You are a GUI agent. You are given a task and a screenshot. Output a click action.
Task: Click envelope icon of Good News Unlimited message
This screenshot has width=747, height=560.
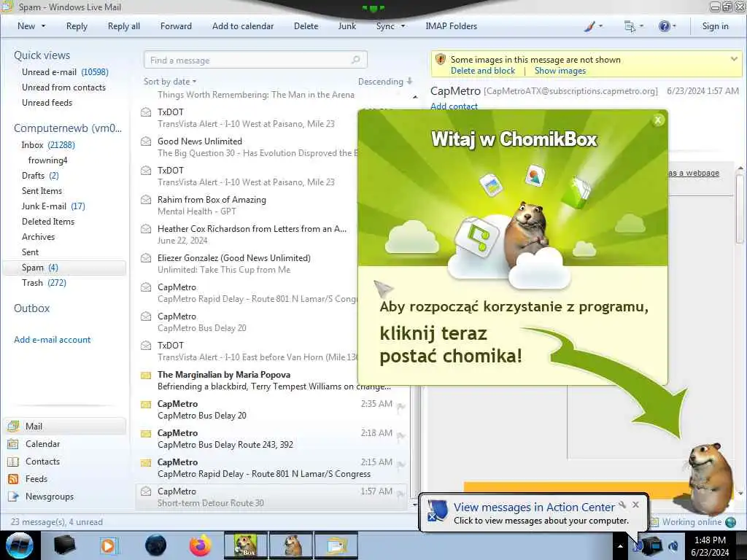pos(146,141)
